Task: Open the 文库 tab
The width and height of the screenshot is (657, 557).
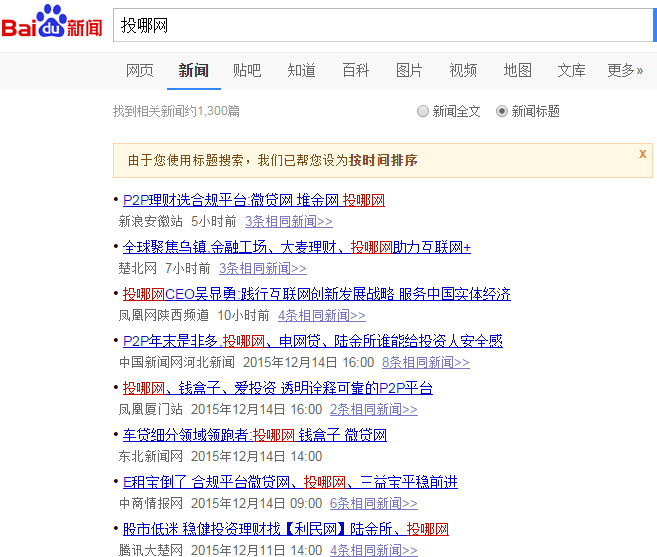Action: pyautogui.click(x=571, y=70)
